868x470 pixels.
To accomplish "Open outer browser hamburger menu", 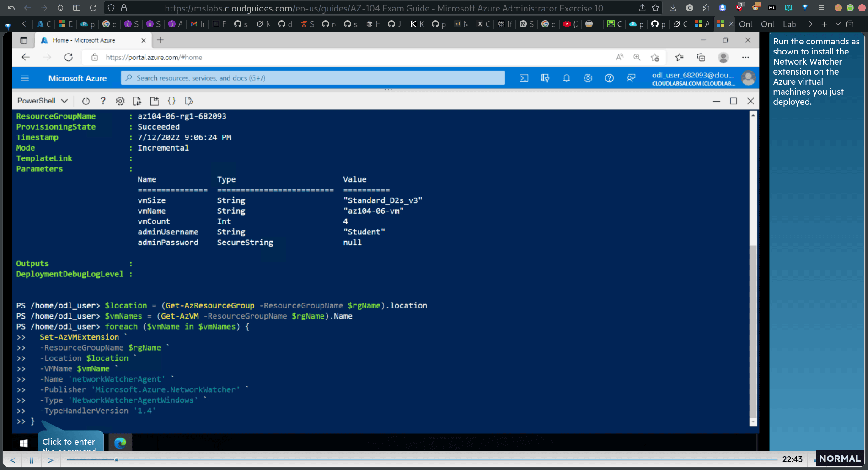I will click(821, 8).
